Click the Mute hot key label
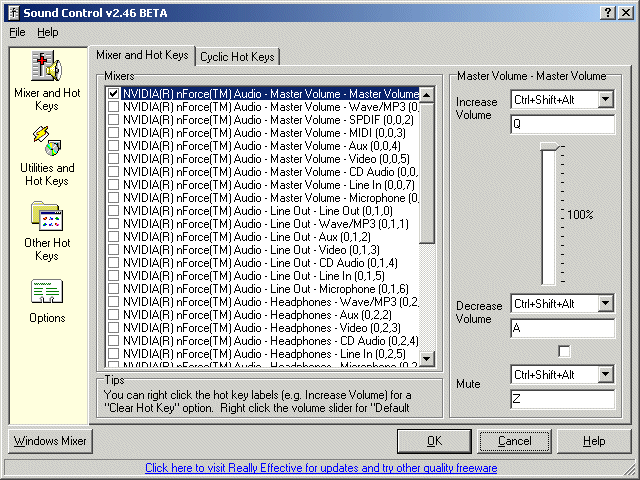Viewport: 640px width, 480px height. (x=468, y=384)
